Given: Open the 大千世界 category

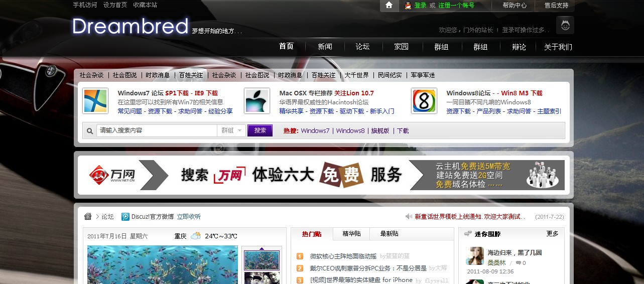Looking at the screenshot, I should [356, 75].
